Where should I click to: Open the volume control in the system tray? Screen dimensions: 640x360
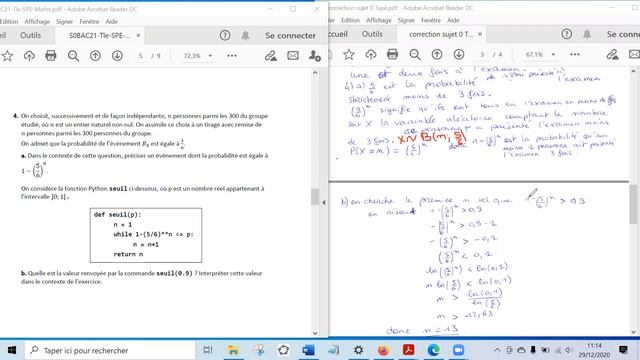(569, 350)
